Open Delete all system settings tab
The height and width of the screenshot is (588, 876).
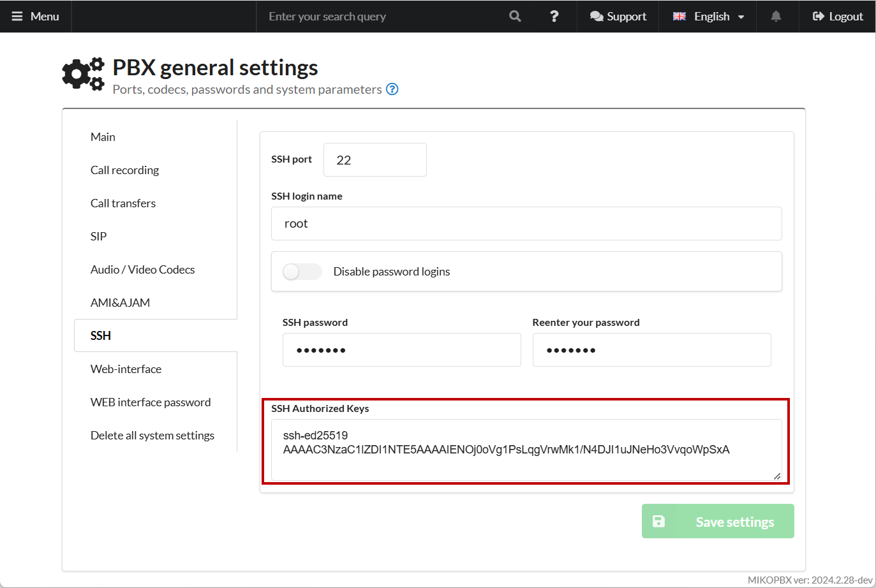152,436
